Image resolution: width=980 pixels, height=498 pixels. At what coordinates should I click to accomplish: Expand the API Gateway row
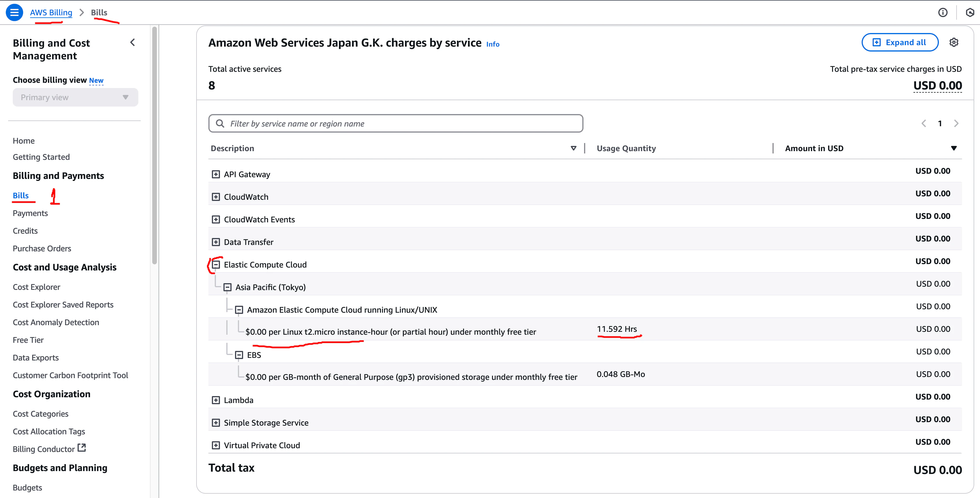pos(216,174)
